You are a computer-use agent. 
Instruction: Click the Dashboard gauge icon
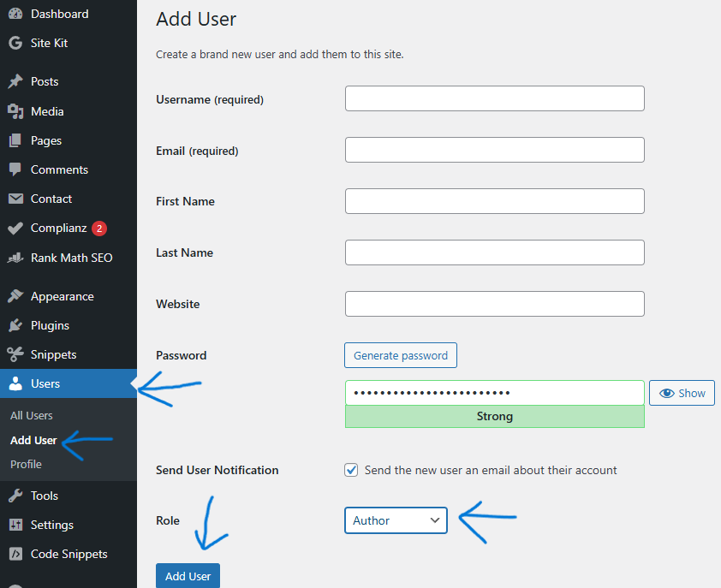(15, 15)
